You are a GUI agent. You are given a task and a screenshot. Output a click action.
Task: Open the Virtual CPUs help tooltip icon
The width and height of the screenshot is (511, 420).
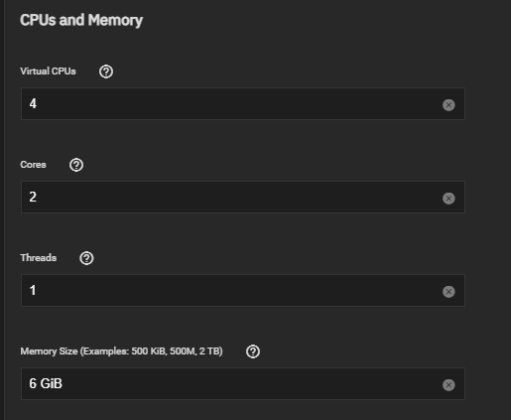click(x=106, y=71)
